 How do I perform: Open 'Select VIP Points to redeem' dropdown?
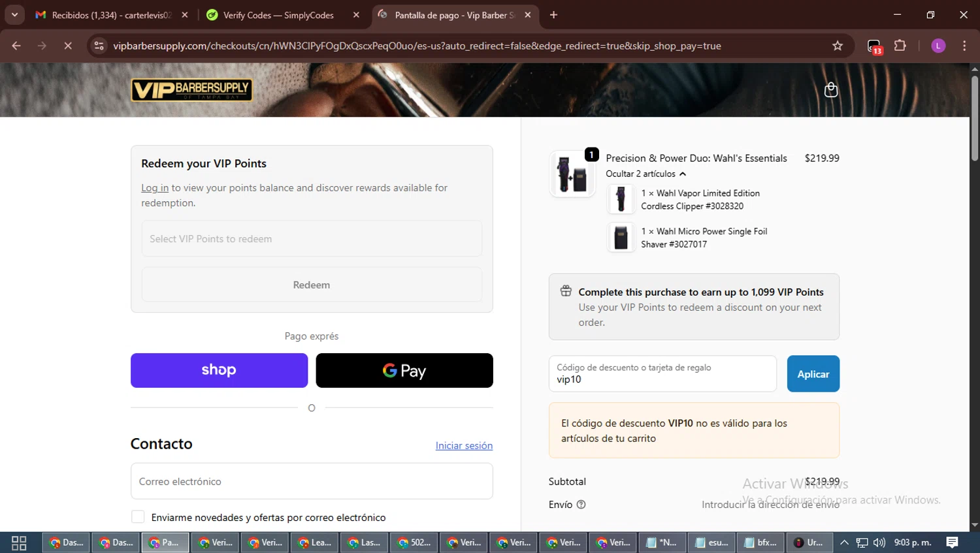[312, 239]
